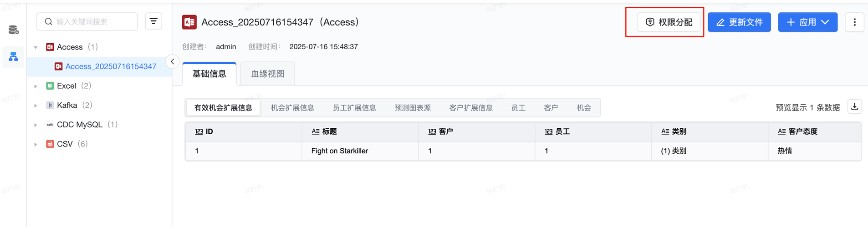Image resolution: width=868 pixels, height=227 pixels.
Task: Click the 更新文件 button
Action: (x=739, y=22)
